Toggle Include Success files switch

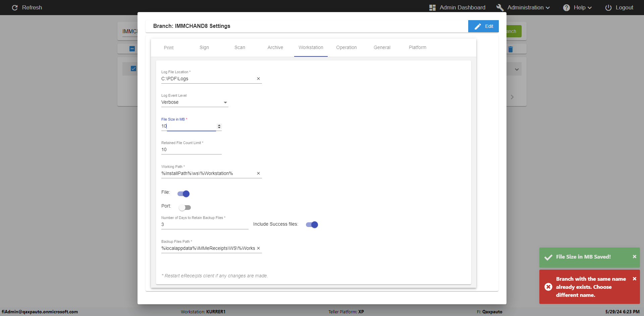[312, 225]
